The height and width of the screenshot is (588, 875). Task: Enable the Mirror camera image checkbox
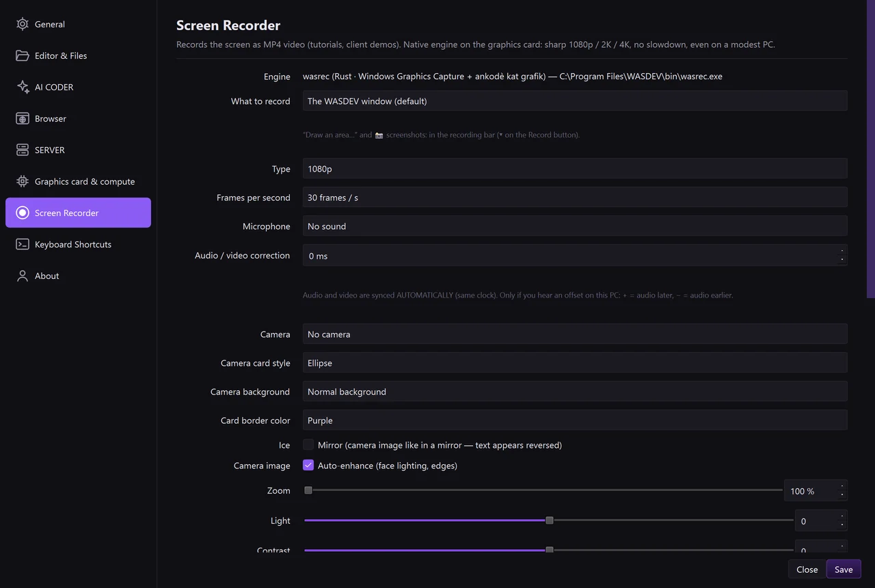coord(308,445)
